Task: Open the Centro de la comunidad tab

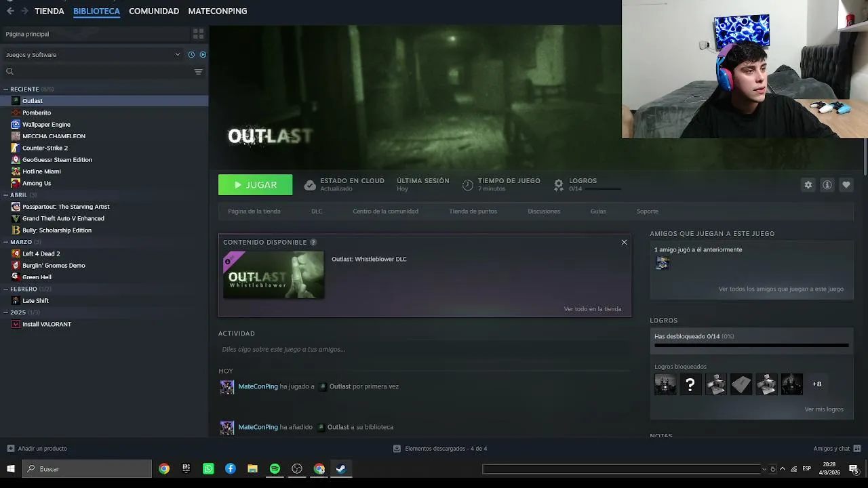Action: pos(385,211)
